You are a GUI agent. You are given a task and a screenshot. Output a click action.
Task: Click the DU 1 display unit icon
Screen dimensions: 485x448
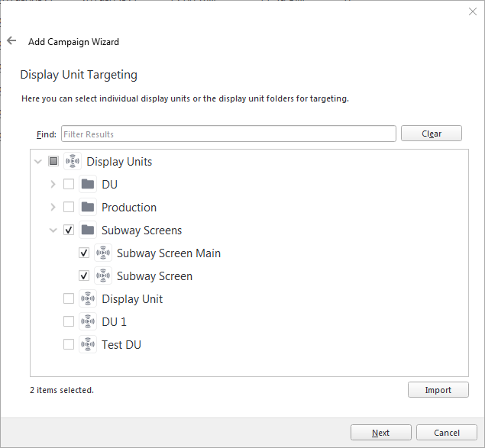88,321
